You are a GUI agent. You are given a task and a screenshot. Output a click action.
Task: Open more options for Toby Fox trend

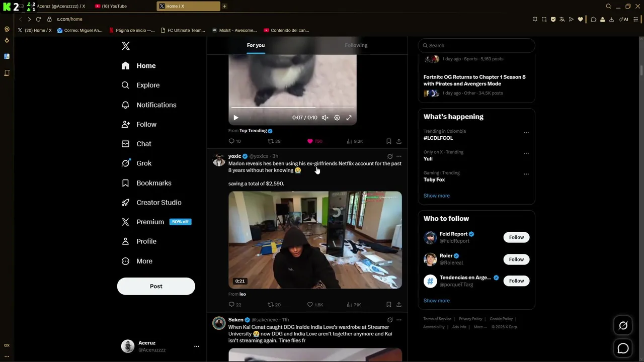tap(526, 174)
